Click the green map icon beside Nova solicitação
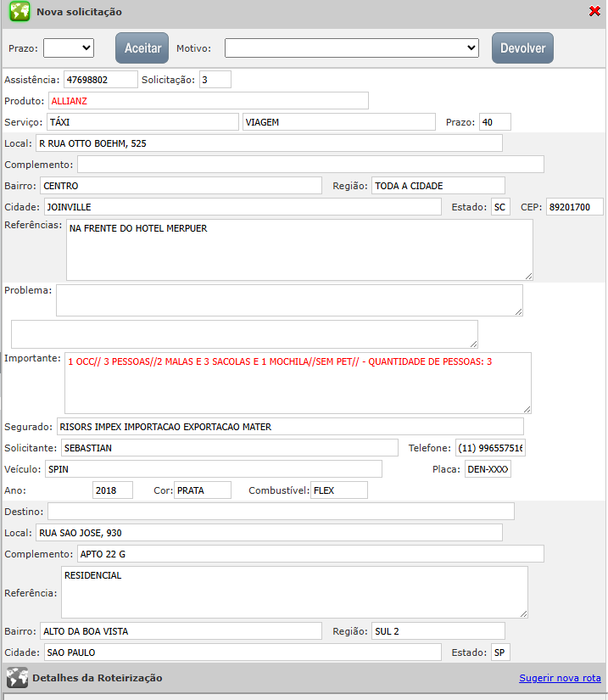 (x=20, y=12)
